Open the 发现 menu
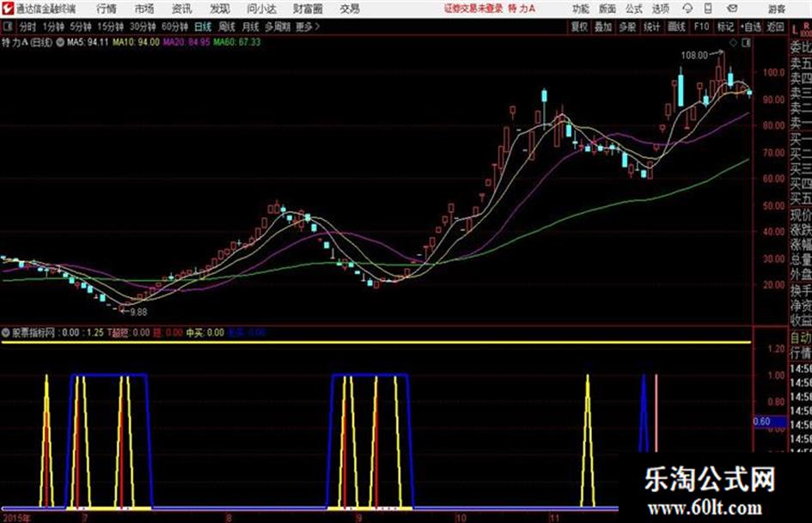The width and height of the screenshot is (812, 523). (x=219, y=9)
